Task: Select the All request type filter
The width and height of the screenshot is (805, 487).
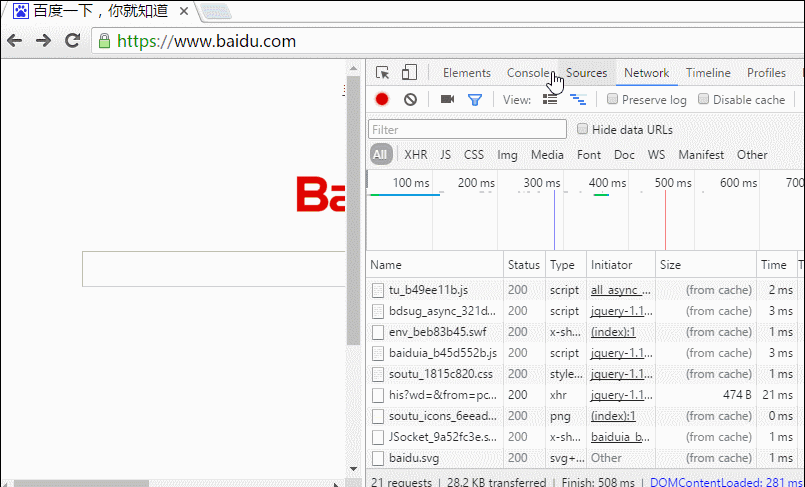Action: (x=380, y=154)
